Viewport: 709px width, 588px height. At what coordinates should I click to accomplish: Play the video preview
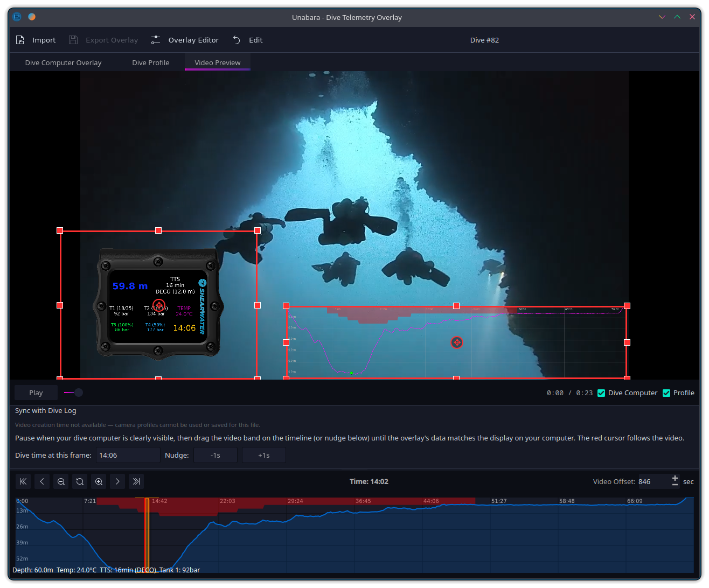point(36,393)
